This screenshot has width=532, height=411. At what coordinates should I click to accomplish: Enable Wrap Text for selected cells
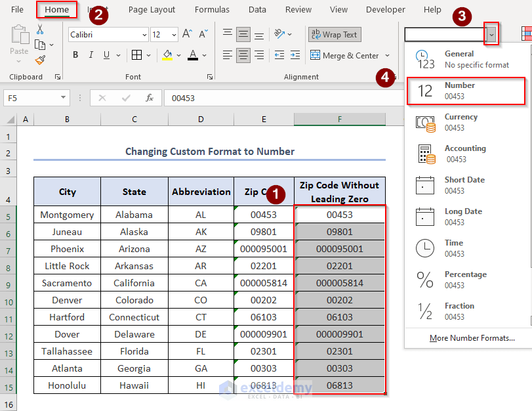click(x=335, y=34)
